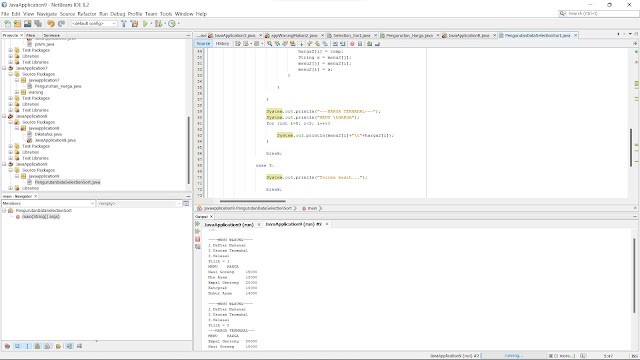Click the horizontal scrollbar thumb of the editor
This screenshot has height=360, width=640.
coord(253,201)
